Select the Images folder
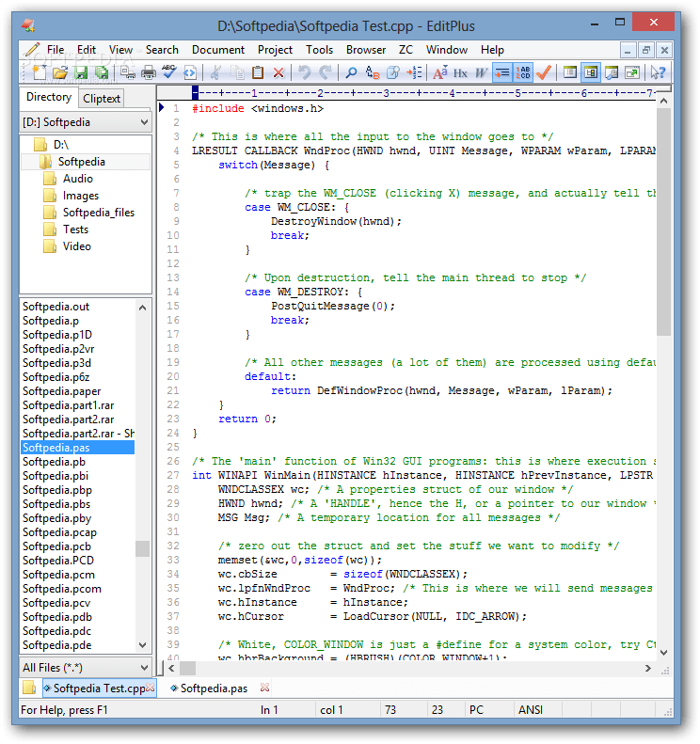The height and width of the screenshot is (744, 700). point(81,196)
